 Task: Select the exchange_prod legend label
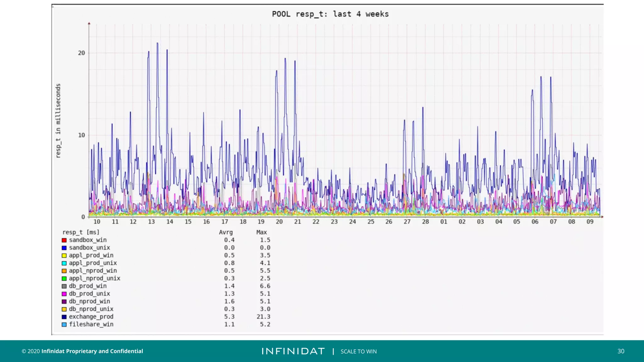[91, 317]
